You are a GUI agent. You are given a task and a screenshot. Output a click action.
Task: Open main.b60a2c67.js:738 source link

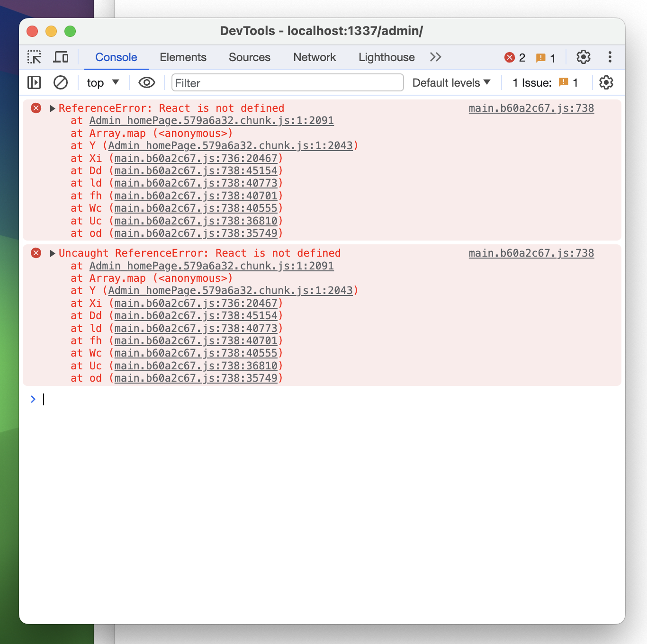click(531, 108)
